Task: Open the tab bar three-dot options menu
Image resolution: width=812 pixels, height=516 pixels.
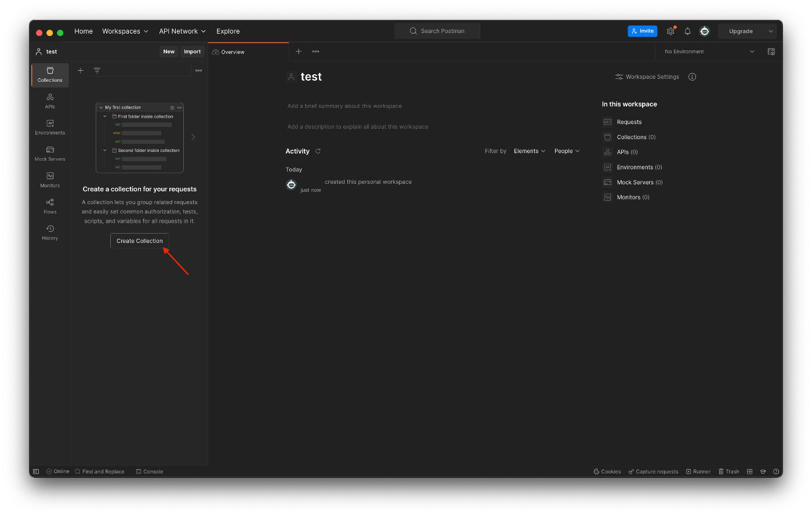Action: 316,52
